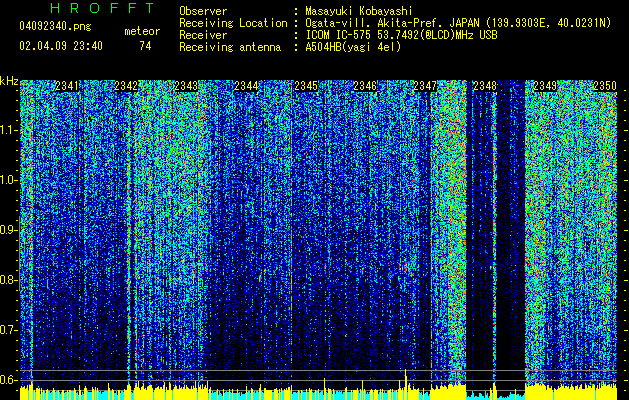Click the 2344 time marker
Screen dimensions: 629x400
tap(246, 86)
